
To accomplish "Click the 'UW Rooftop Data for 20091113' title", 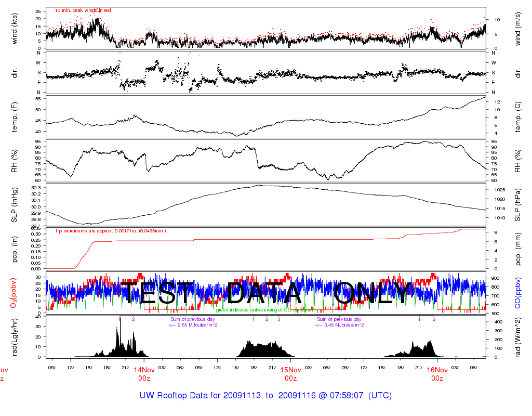I will 200,396.
